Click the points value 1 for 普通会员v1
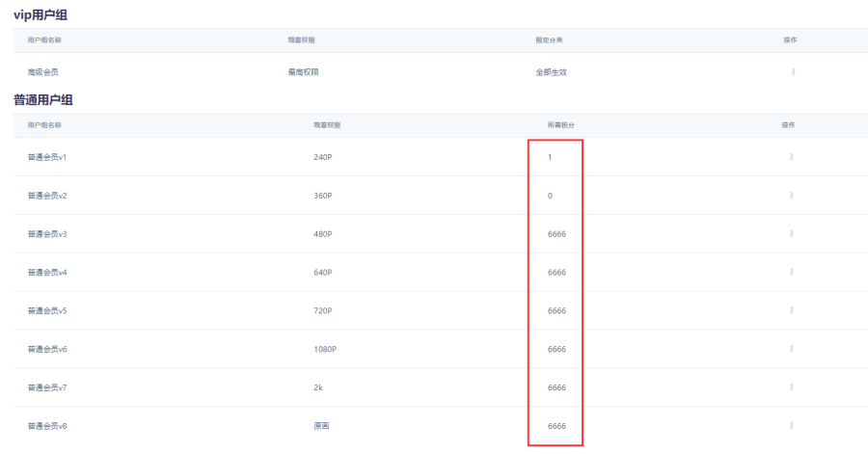The image size is (868, 454). [x=550, y=157]
